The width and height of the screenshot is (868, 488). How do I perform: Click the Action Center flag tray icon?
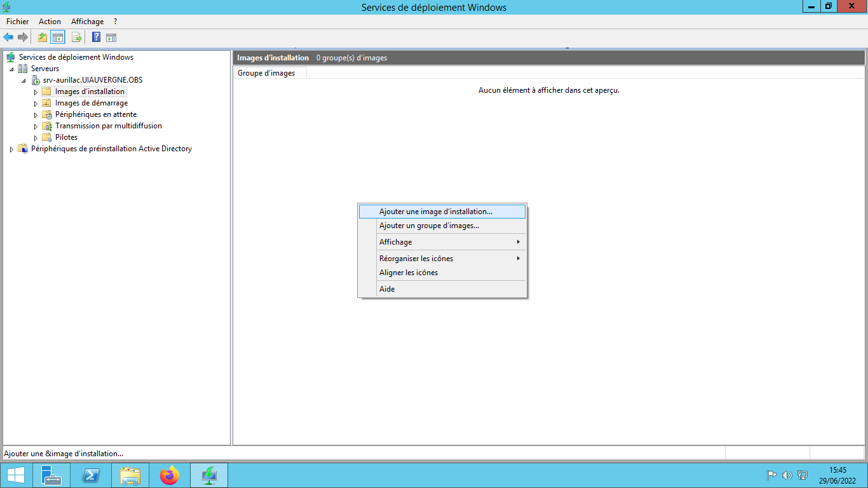tap(772, 475)
